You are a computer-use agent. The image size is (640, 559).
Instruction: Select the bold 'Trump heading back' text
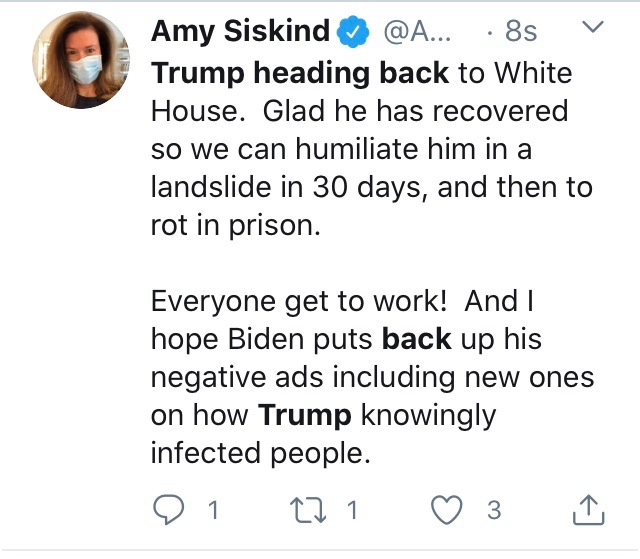point(300,73)
